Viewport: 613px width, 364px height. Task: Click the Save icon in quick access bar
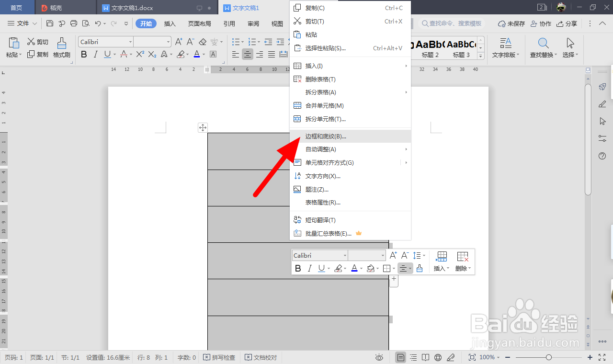point(50,23)
